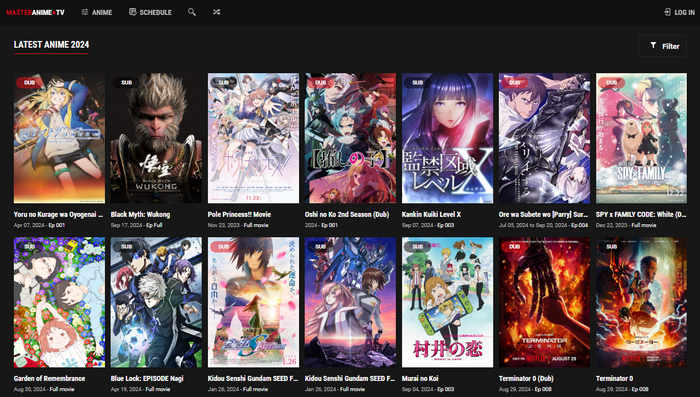Click DUB badge on Ore wa Subete poster
The height and width of the screenshot is (397, 700).
515,83
